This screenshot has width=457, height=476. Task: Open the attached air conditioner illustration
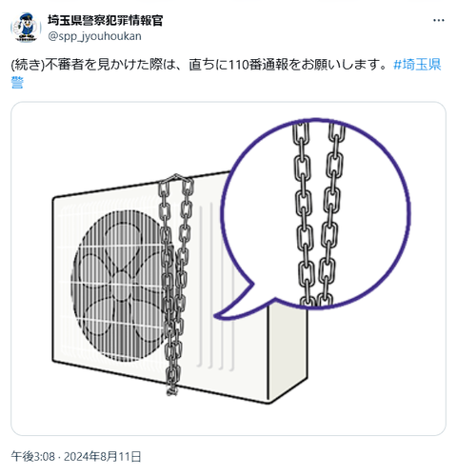[x=228, y=268]
